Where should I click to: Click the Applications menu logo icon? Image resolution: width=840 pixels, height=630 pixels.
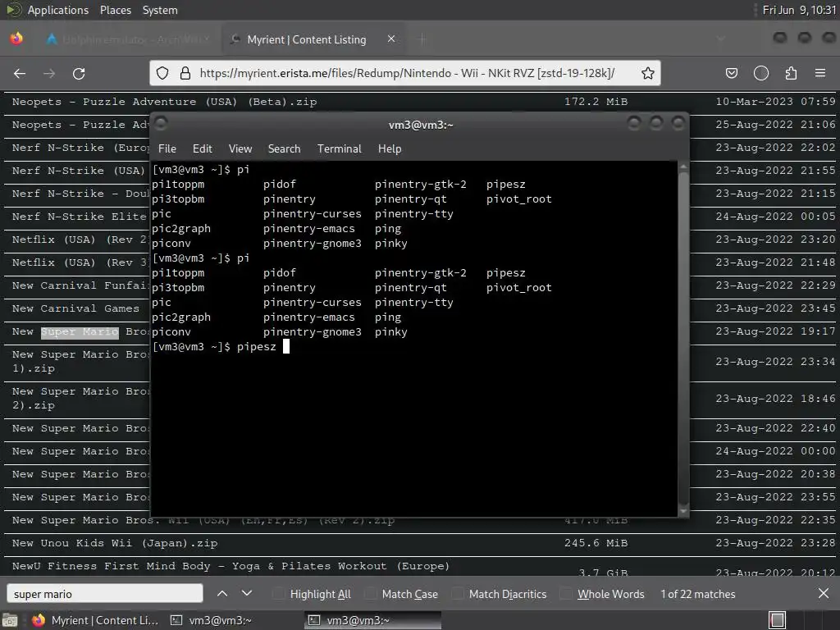tap(14, 10)
